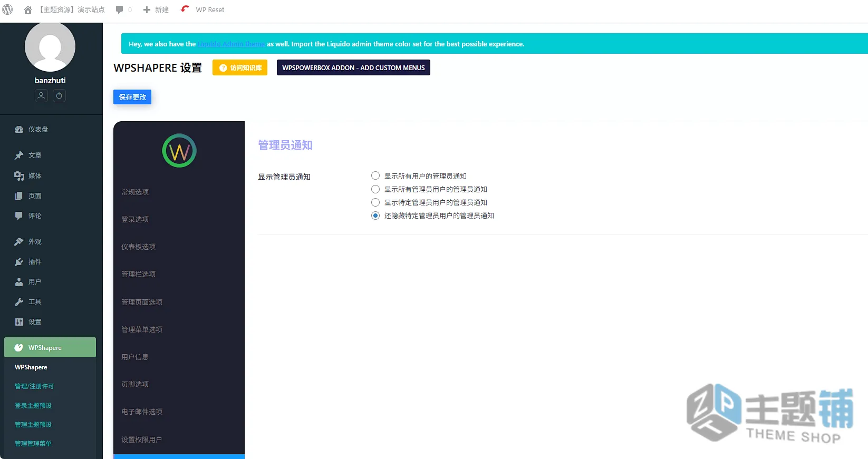This screenshot has width=868, height=459.
Task: Click the 插件 plugin icon
Action: 19,262
